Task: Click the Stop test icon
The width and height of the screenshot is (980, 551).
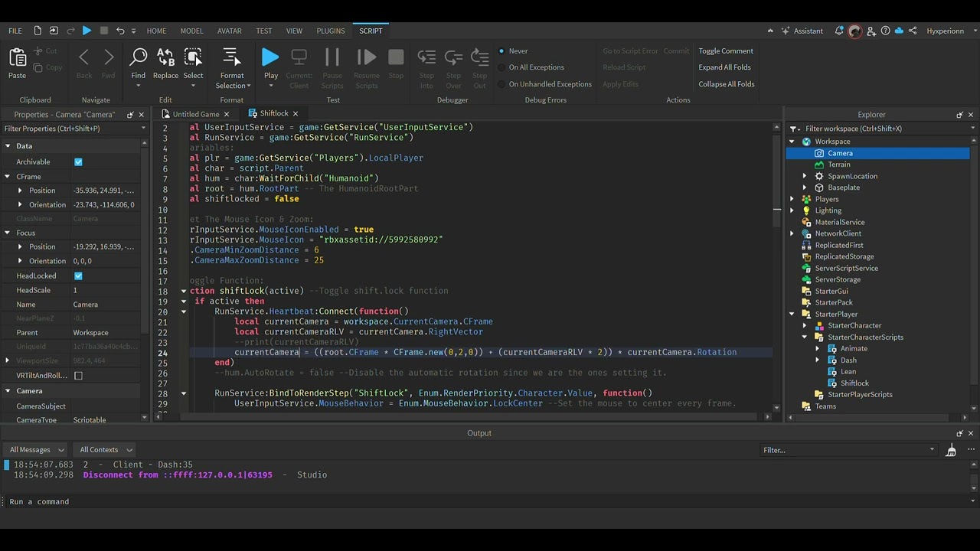Action: (x=396, y=57)
